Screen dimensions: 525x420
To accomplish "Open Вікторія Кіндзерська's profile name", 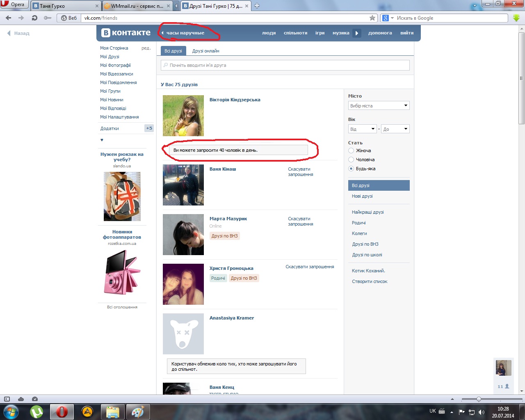I will pyautogui.click(x=235, y=100).
